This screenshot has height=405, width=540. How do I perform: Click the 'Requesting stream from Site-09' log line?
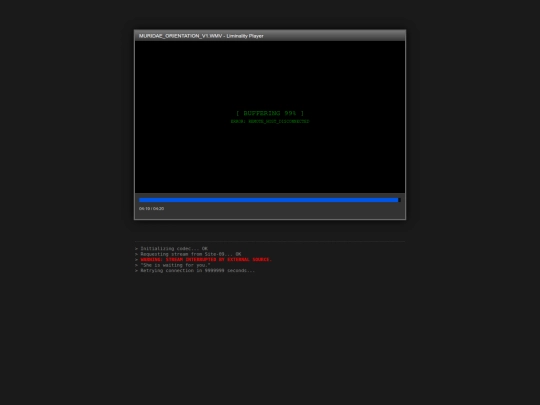click(188, 254)
